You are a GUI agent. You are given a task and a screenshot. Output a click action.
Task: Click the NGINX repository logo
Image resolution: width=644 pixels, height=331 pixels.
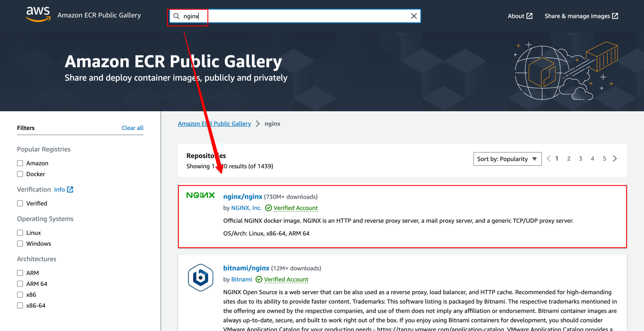click(x=200, y=195)
